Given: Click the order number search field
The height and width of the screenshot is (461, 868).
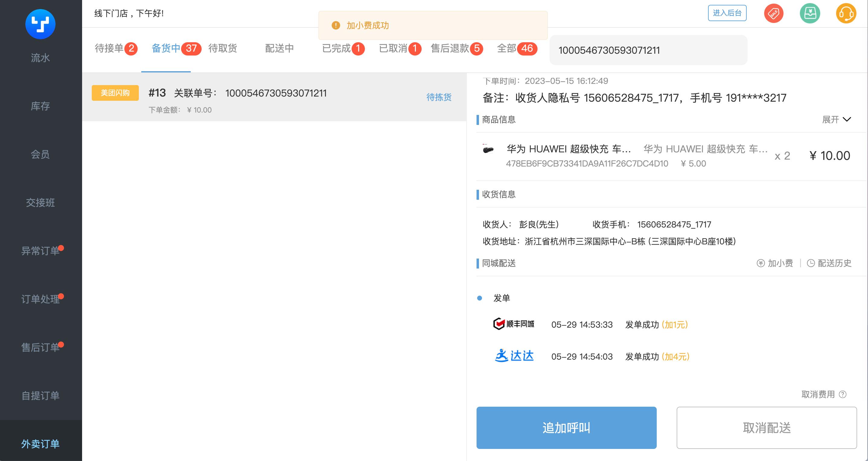Looking at the screenshot, I should tap(647, 50).
